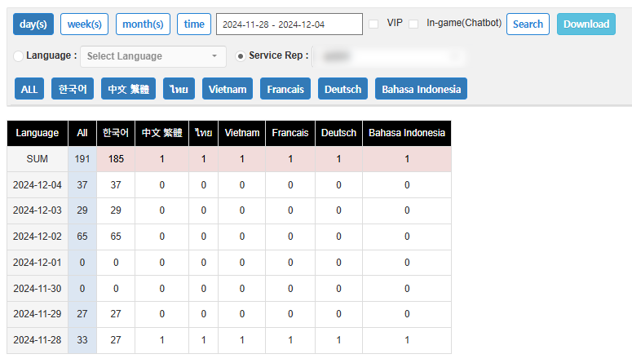Filter by the Vietnam button

[227, 89]
